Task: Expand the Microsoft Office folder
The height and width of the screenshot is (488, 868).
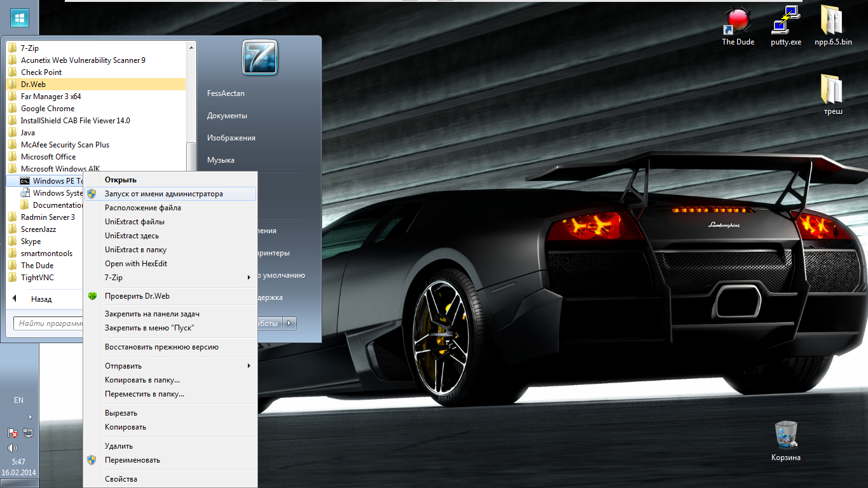Action: pyautogui.click(x=96, y=156)
